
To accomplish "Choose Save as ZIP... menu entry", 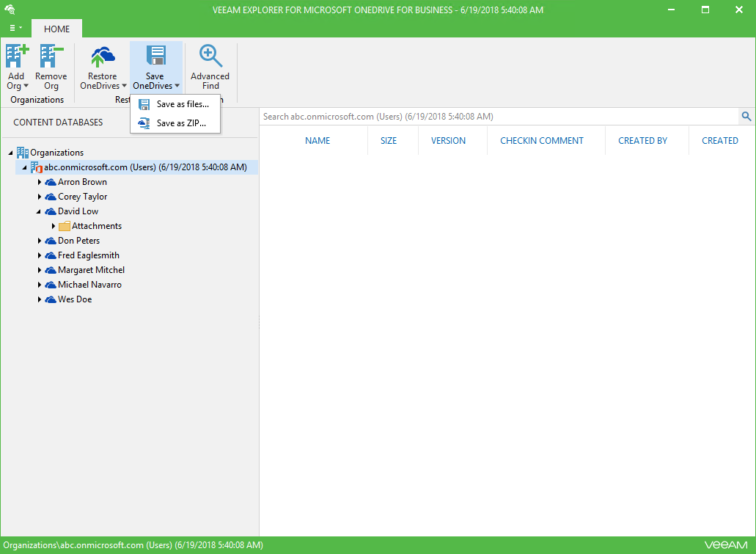I will (x=175, y=123).
